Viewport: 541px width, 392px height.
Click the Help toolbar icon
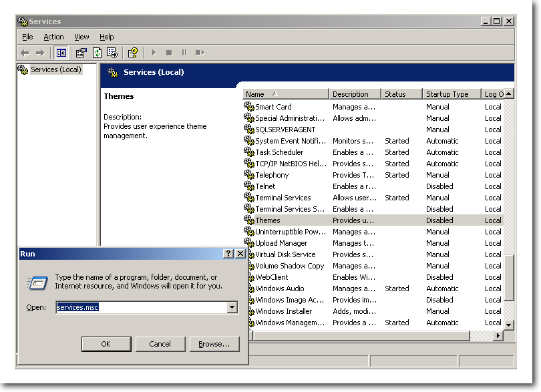(133, 53)
